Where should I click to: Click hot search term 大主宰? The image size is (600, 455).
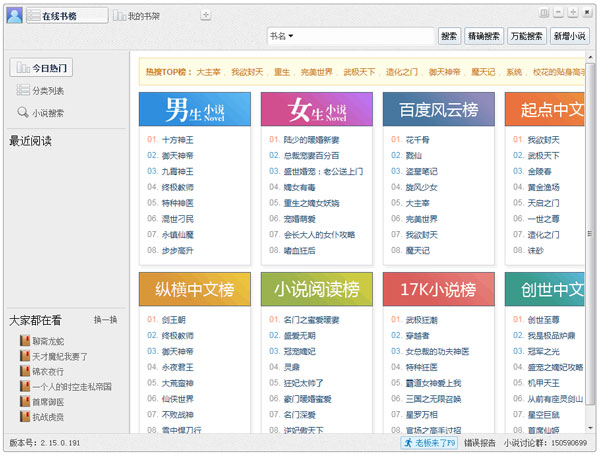click(209, 72)
